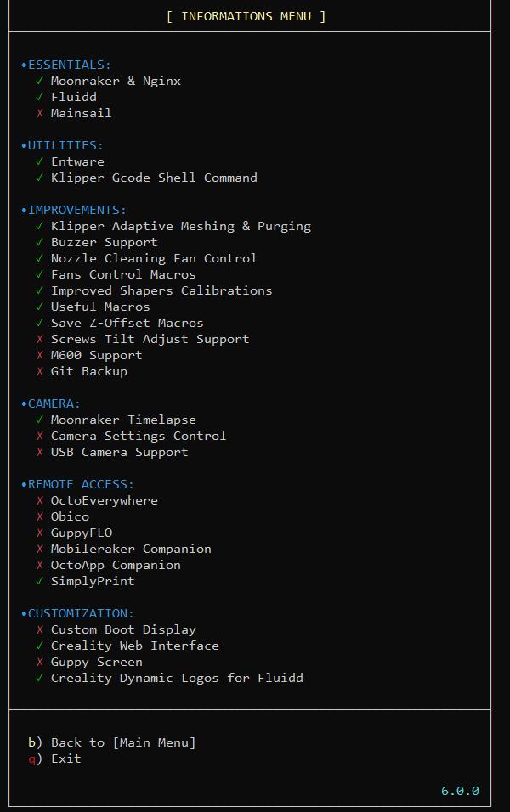Click the red X next to Guppy Screen
This screenshot has width=510, height=812.
click(40, 662)
